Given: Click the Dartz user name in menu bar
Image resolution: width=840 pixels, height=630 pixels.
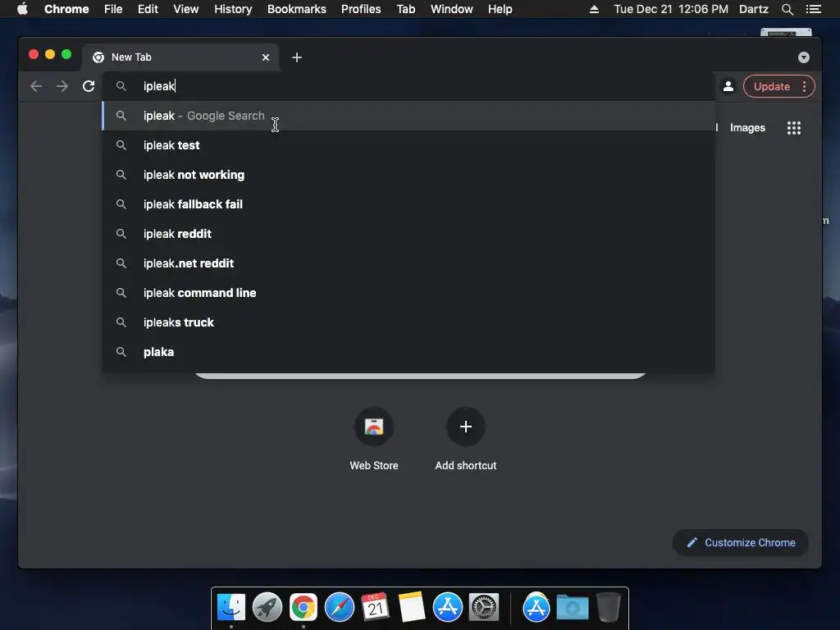Looking at the screenshot, I should [753, 9].
